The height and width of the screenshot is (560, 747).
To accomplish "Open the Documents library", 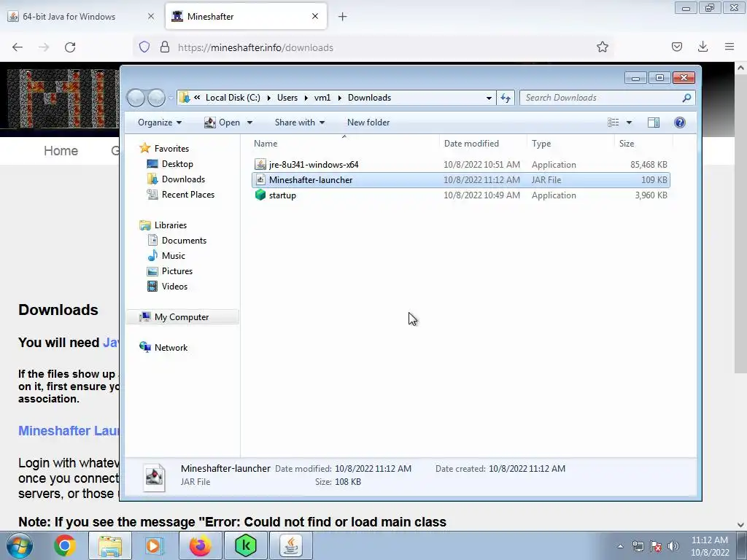I will pyautogui.click(x=184, y=240).
